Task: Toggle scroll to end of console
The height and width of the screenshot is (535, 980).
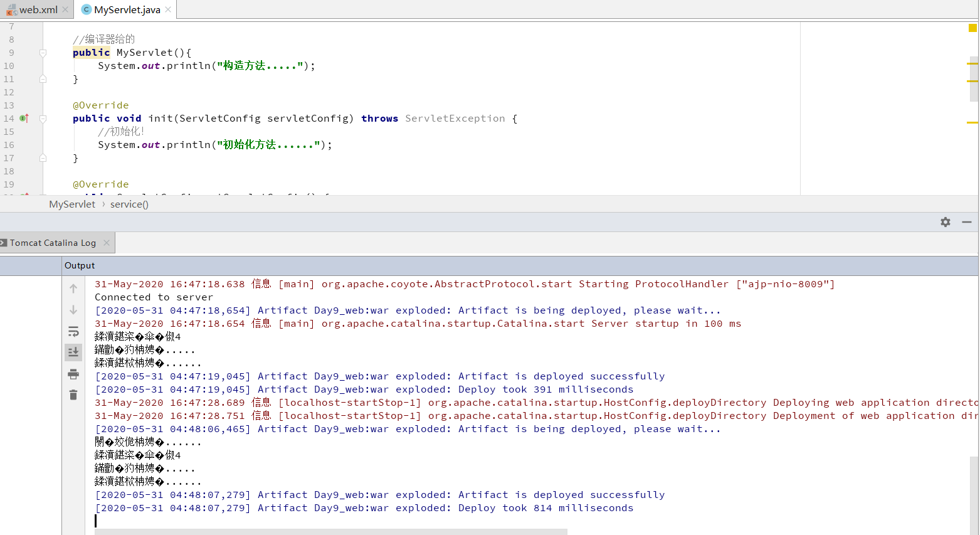Action: pos(73,352)
